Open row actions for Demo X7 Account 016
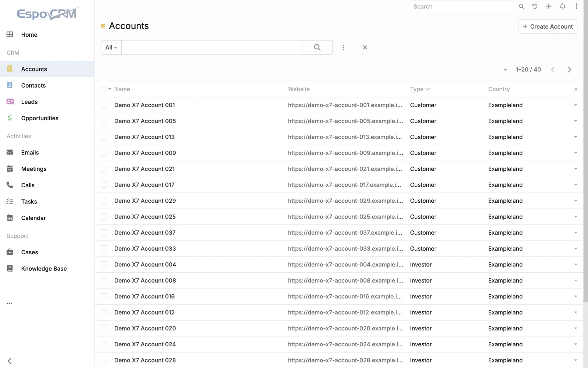 pyautogui.click(x=576, y=297)
